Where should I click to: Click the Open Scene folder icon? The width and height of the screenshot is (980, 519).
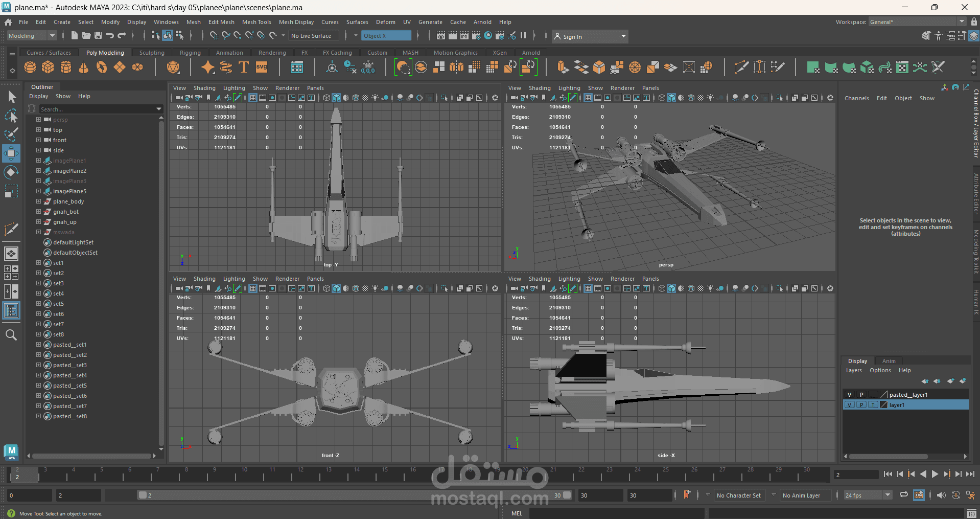(86, 35)
